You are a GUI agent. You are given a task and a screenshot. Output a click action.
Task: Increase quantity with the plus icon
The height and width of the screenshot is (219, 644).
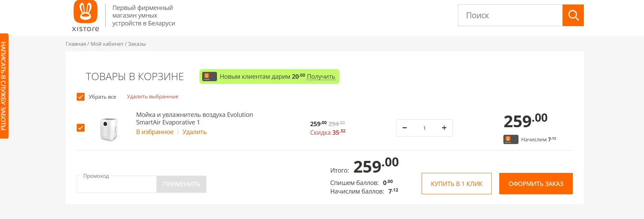pyautogui.click(x=444, y=128)
